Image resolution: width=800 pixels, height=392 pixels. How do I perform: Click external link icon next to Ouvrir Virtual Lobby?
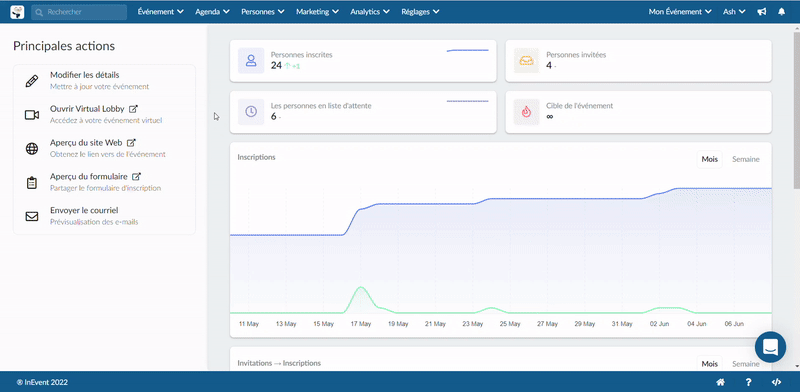point(133,109)
